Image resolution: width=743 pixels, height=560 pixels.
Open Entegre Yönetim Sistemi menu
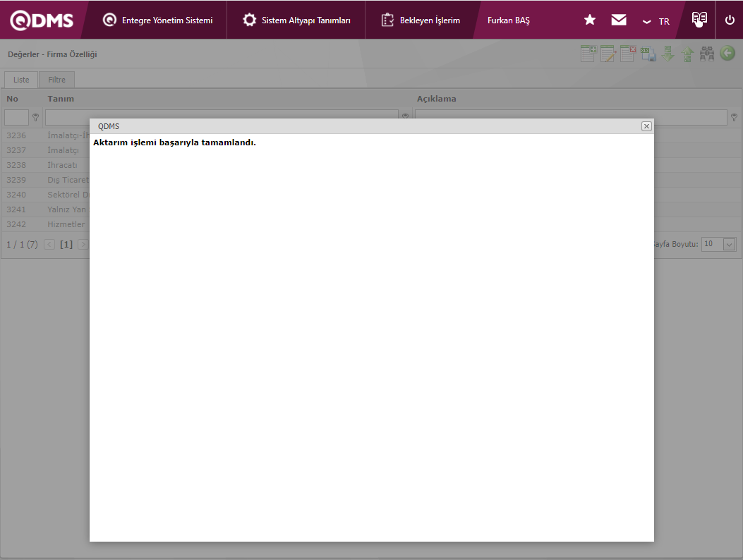(158, 20)
